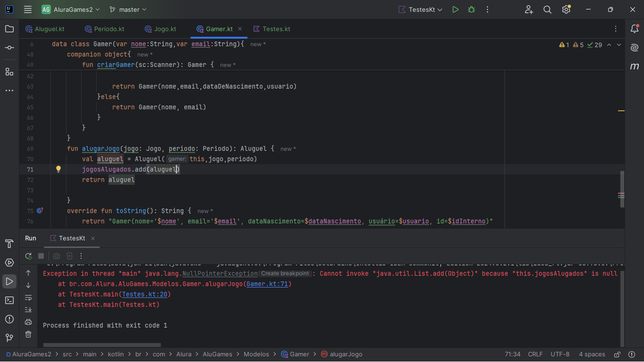
Task: Take a screenshot camera icon in Run toolbar
Action: click(x=57, y=256)
